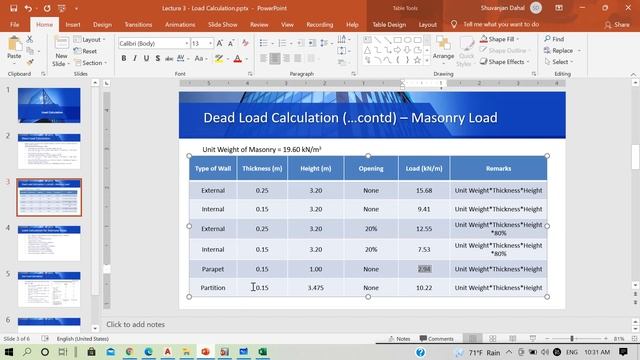Open the Section dropdown
This screenshot has height=360, width=640.
click(x=90, y=63)
